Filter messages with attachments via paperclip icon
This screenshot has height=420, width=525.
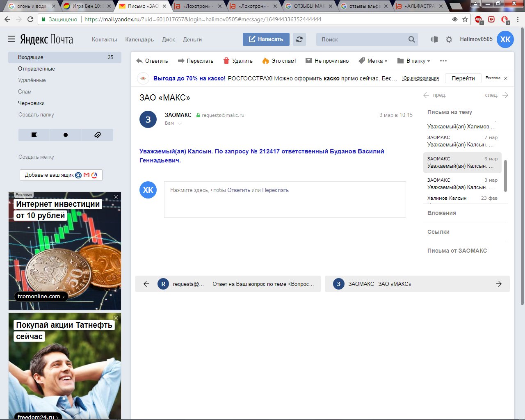point(98,135)
